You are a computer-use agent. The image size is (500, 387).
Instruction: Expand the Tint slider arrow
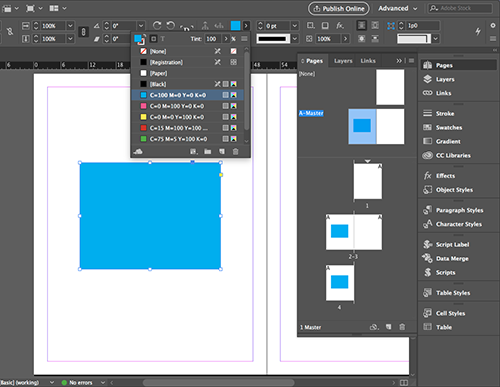point(226,39)
